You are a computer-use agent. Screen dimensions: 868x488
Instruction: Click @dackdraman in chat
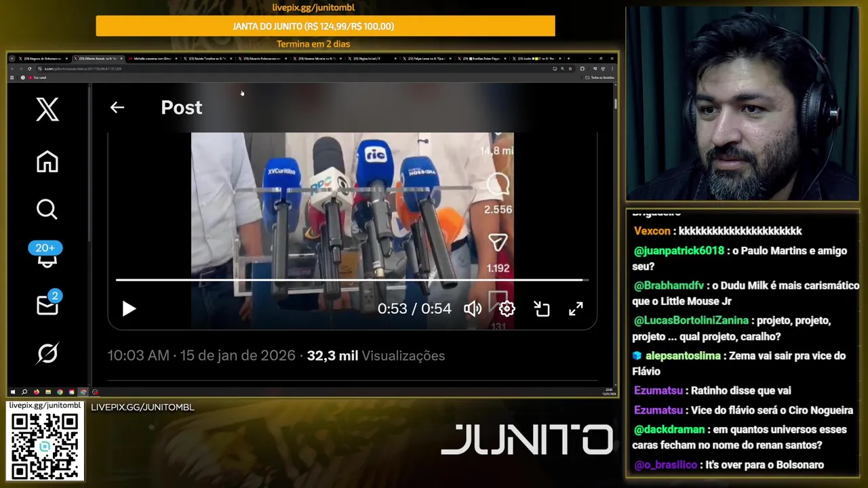[x=669, y=430]
